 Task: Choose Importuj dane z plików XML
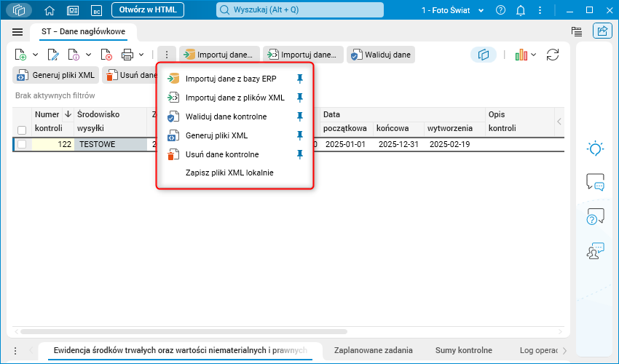coord(235,98)
